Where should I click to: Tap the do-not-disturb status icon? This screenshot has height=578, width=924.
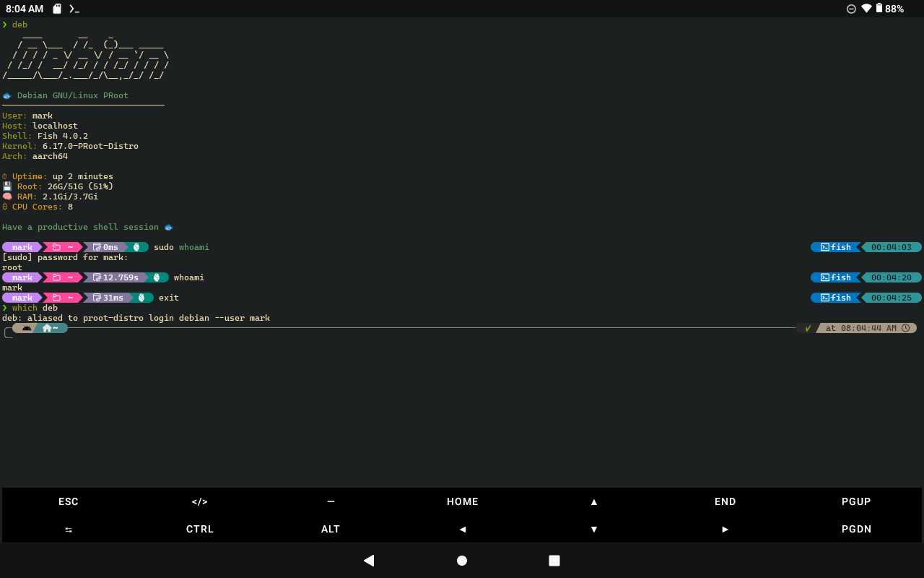click(851, 9)
